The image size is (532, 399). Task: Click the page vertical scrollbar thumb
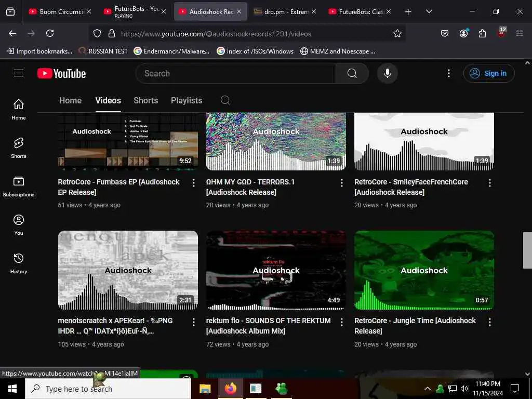(527, 250)
